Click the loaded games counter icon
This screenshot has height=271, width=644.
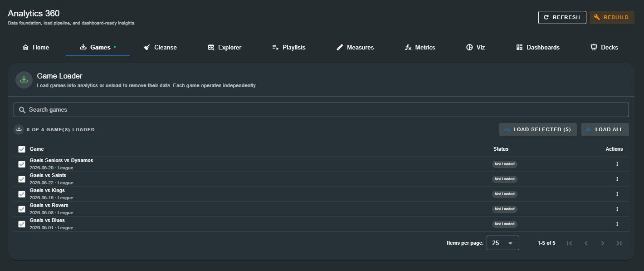[19, 129]
